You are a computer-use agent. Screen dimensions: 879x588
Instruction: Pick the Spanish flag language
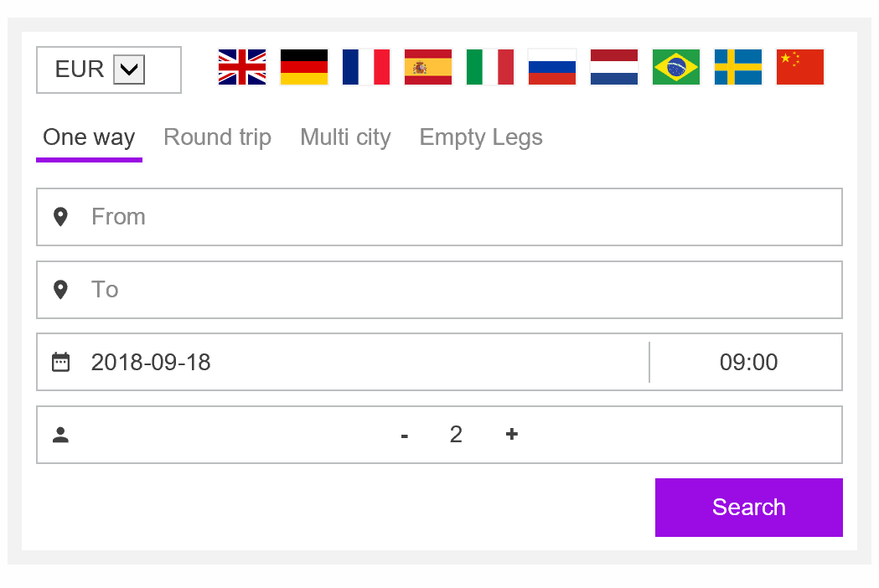pyautogui.click(x=427, y=67)
